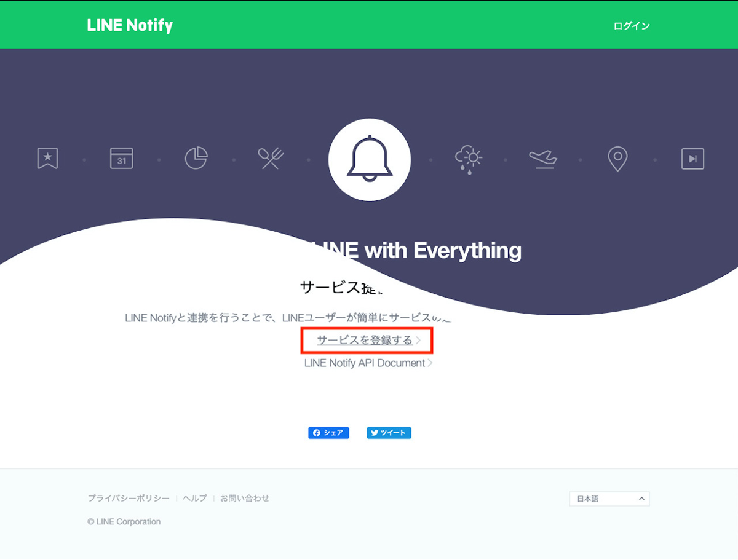This screenshot has height=560, width=738.
Task: Share on Facebook with シェア button
Action: coord(328,433)
